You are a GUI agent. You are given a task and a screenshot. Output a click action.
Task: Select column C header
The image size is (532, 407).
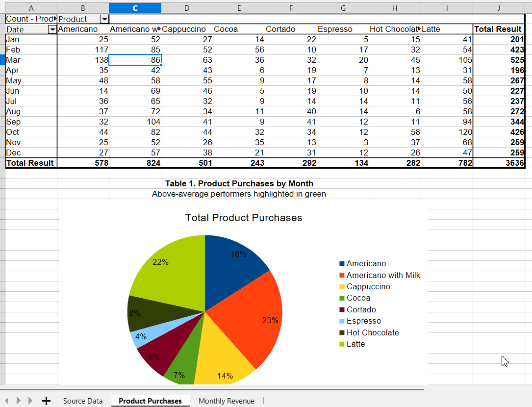pos(135,8)
